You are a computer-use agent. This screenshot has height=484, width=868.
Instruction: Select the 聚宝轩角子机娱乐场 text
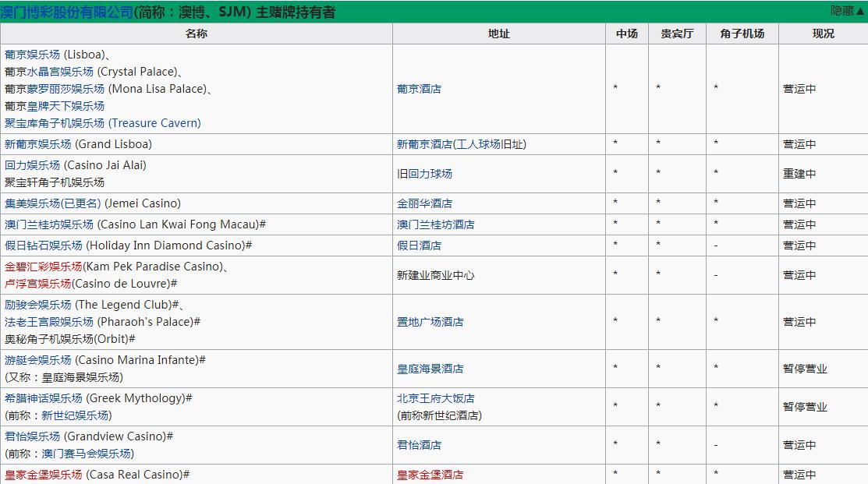[55, 182]
